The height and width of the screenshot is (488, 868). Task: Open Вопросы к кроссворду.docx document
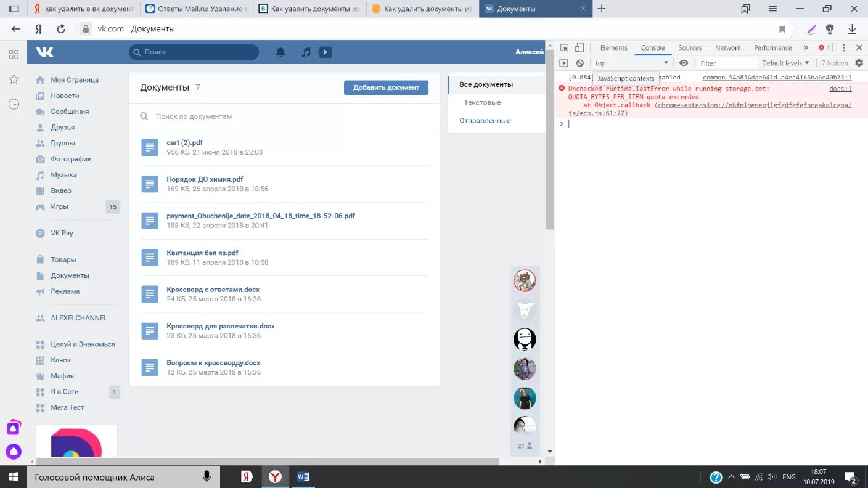(x=213, y=363)
